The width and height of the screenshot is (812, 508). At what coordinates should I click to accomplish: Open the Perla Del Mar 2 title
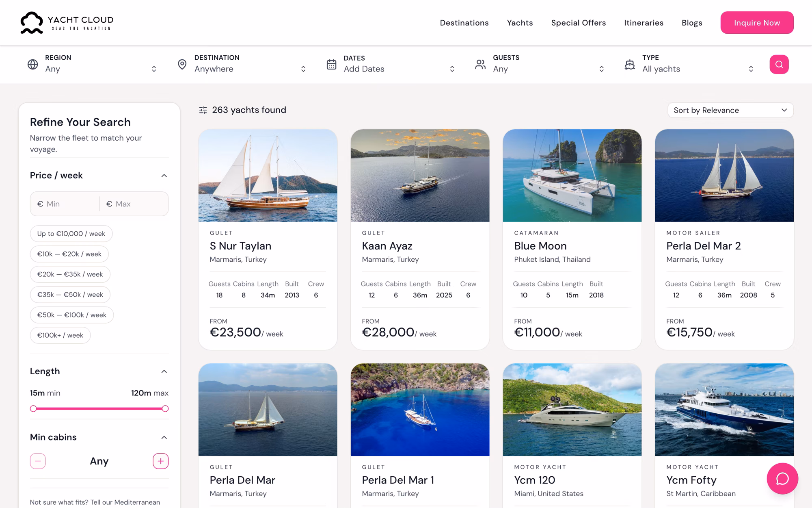[x=703, y=246]
